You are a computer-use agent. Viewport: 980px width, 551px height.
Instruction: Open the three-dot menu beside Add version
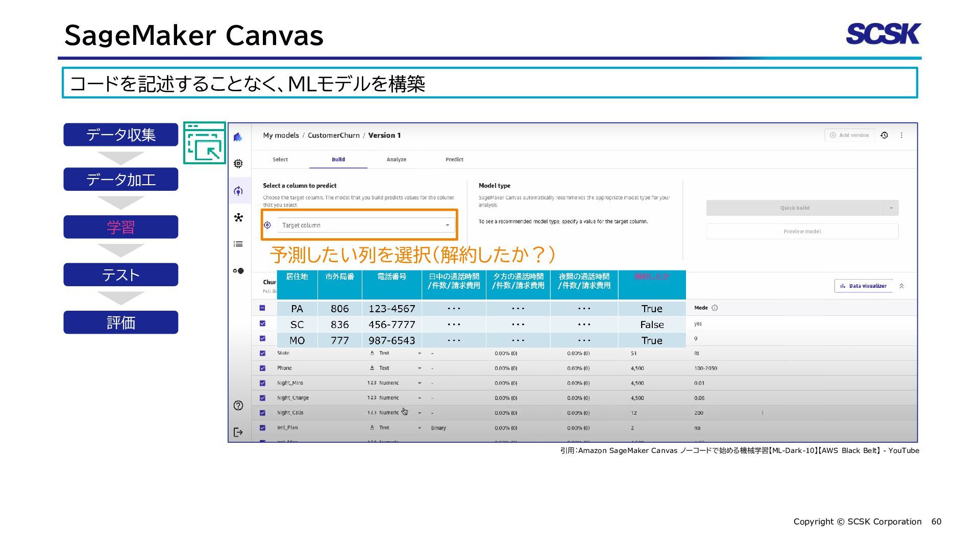(901, 135)
